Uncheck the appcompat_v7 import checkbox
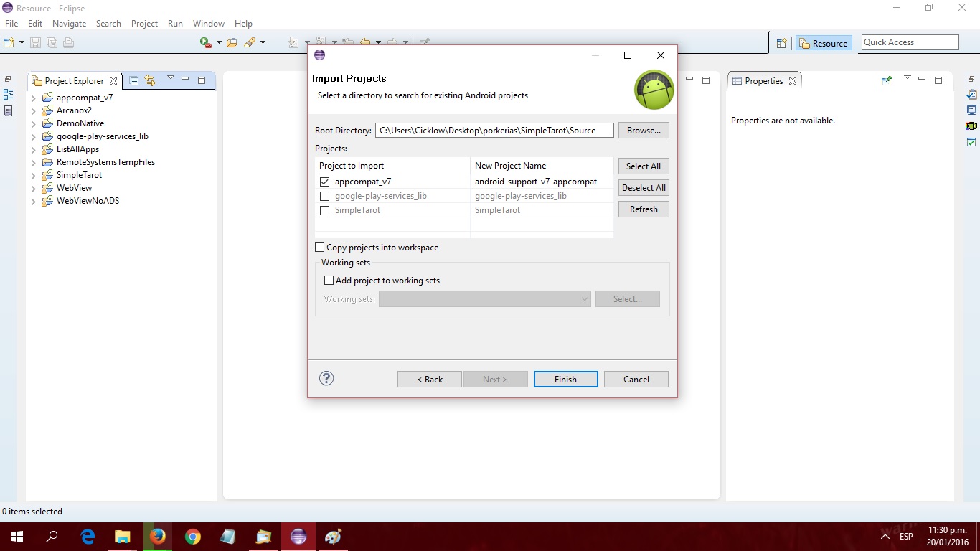The height and width of the screenshot is (551, 980). pyautogui.click(x=325, y=182)
